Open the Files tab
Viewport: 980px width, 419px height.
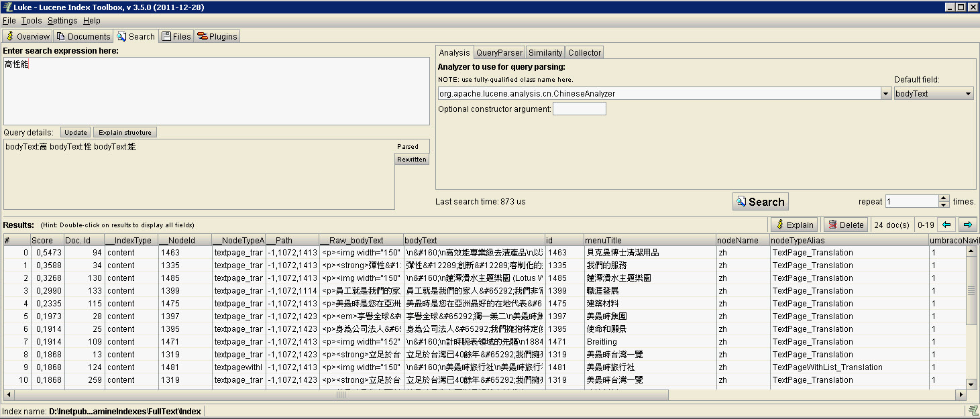(x=176, y=36)
